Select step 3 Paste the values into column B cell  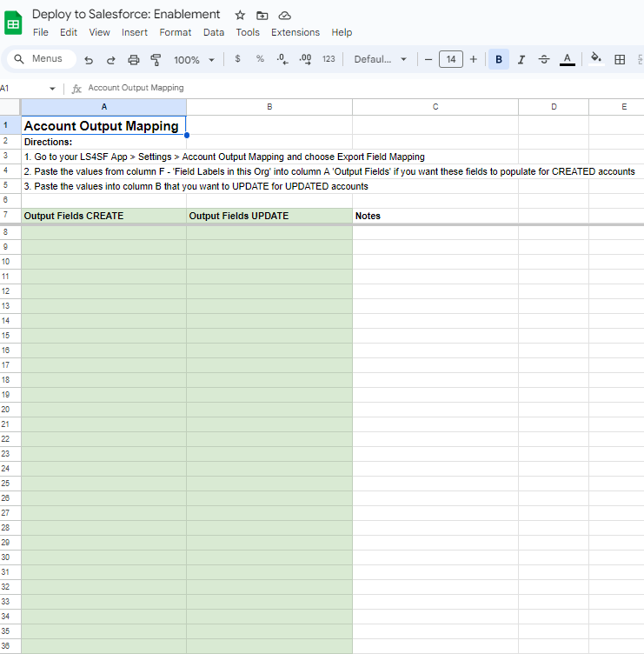[x=103, y=186]
